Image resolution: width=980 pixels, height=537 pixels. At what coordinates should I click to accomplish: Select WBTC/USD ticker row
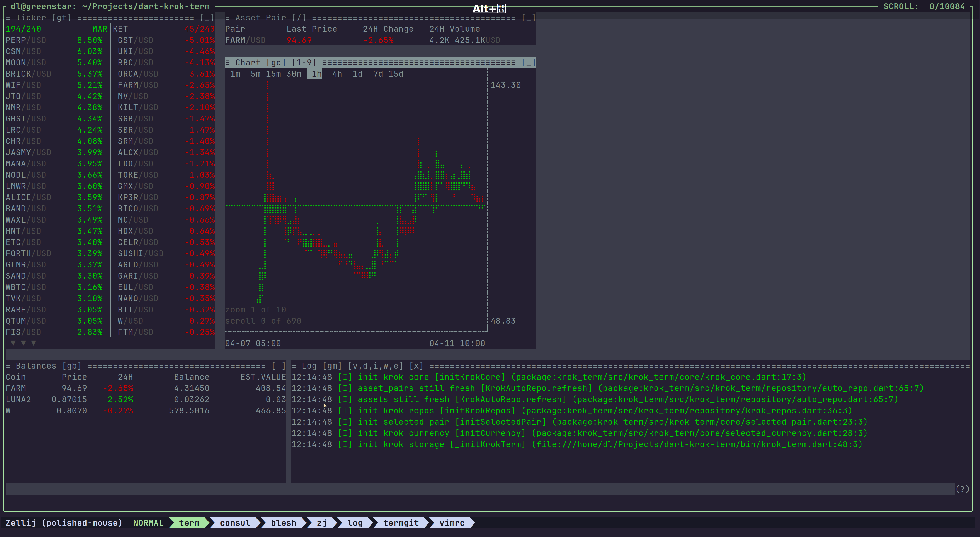(54, 287)
